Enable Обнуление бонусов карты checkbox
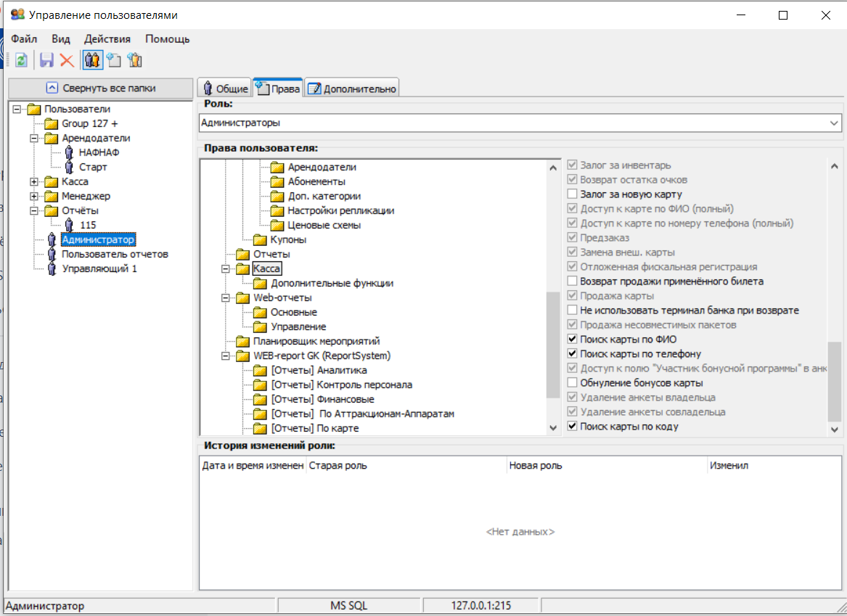 572,382
